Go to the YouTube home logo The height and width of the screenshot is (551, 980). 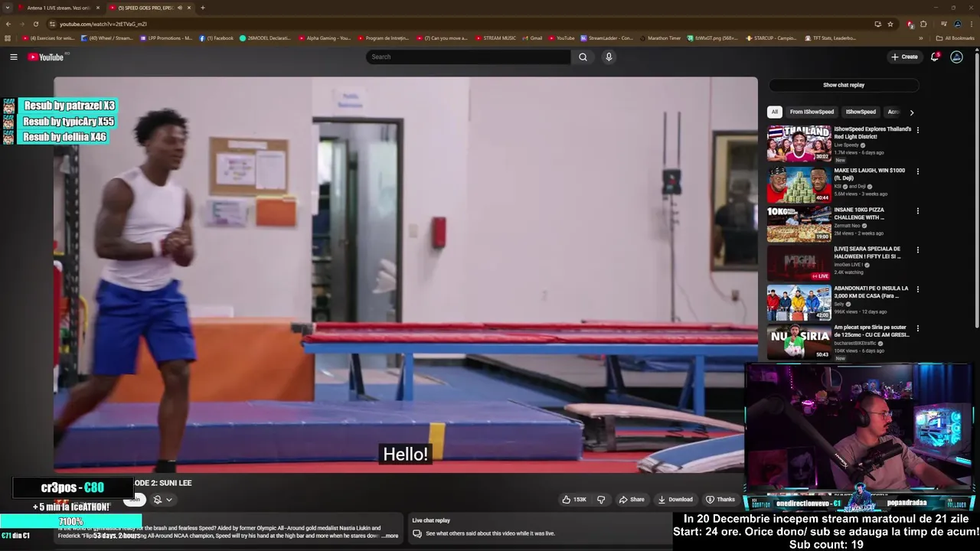click(47, 57)
